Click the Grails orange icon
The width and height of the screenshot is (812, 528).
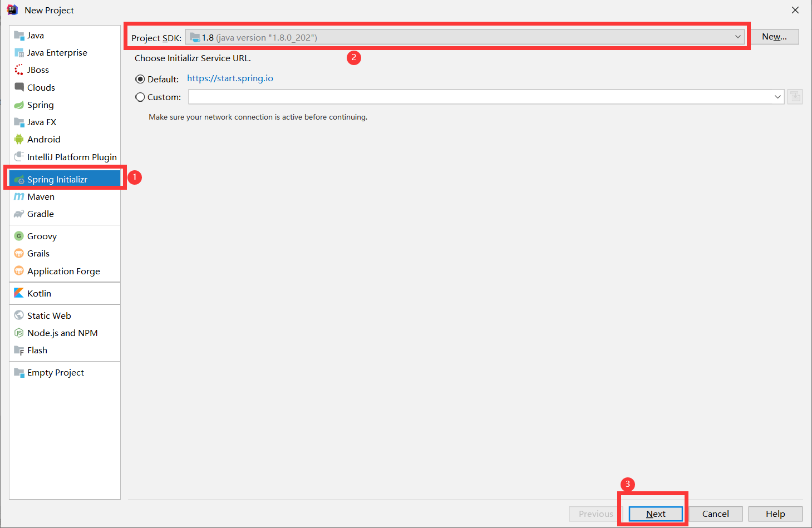click(x=19, y=253)
